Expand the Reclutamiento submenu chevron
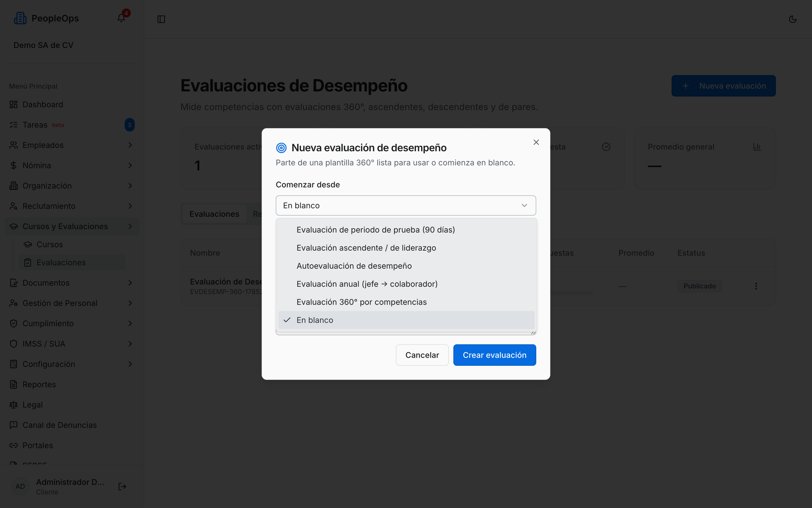The image size is (812, 508). 130,206
